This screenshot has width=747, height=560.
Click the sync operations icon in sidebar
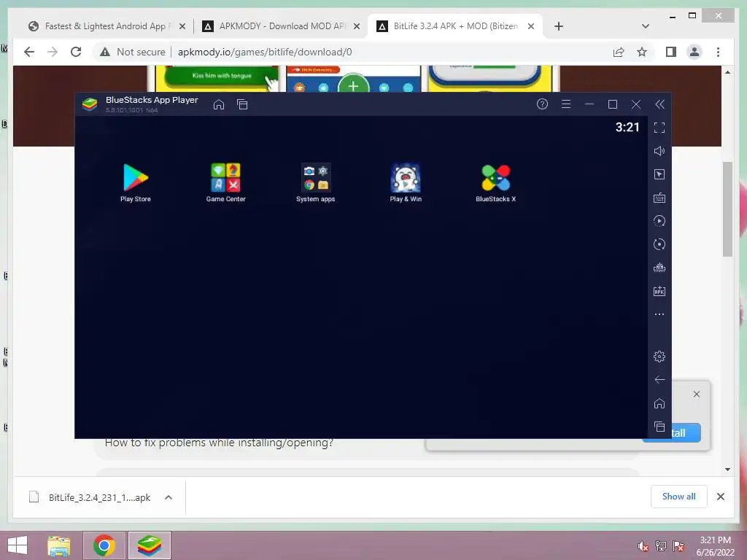point(659,221)
